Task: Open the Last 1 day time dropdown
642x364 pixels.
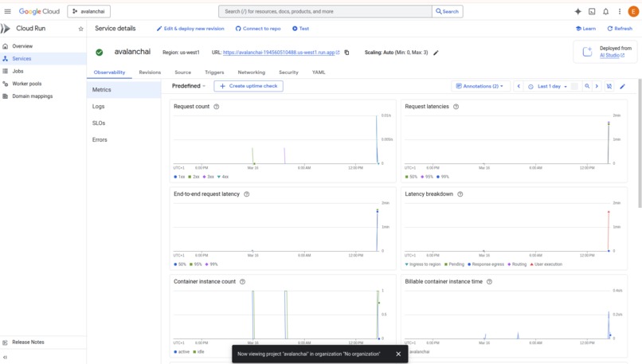Action: point(547,86)
